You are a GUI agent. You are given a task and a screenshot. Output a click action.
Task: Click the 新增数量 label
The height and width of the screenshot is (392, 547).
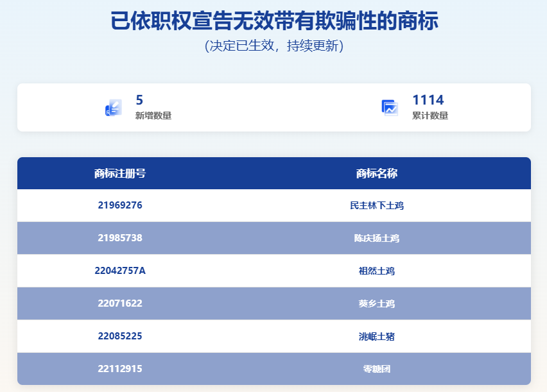(x=153, y=116)
